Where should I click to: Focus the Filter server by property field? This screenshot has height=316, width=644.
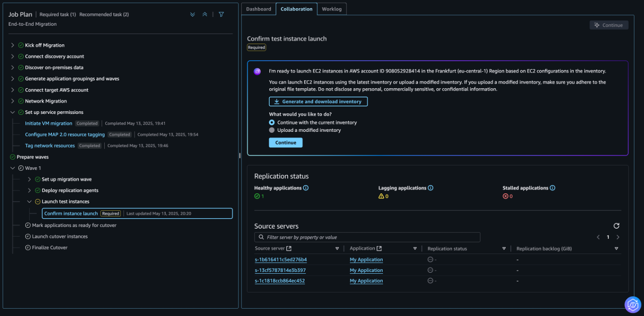[367, 237]
